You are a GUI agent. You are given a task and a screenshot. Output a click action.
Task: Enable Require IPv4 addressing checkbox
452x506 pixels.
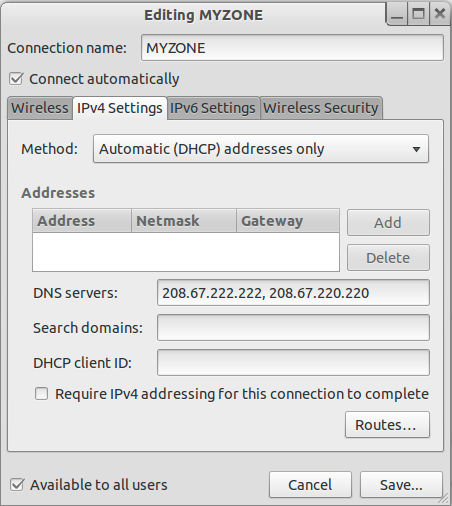coord(42,394)
